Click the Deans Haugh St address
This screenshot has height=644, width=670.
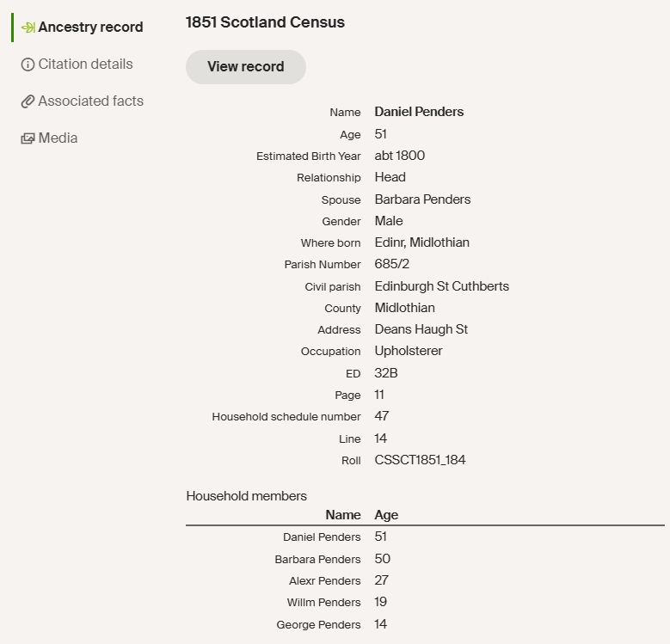click(421, 329)
